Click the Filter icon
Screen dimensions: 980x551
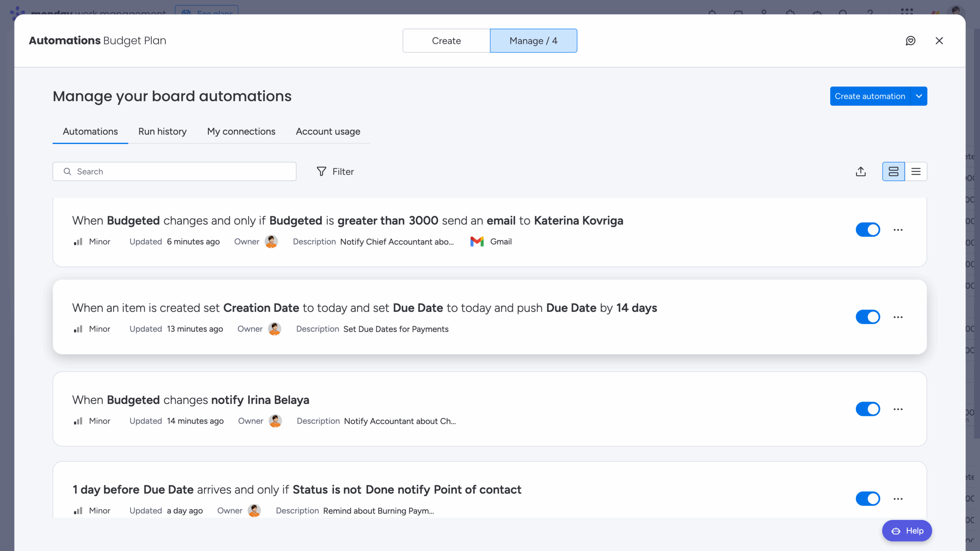point(321,171)
